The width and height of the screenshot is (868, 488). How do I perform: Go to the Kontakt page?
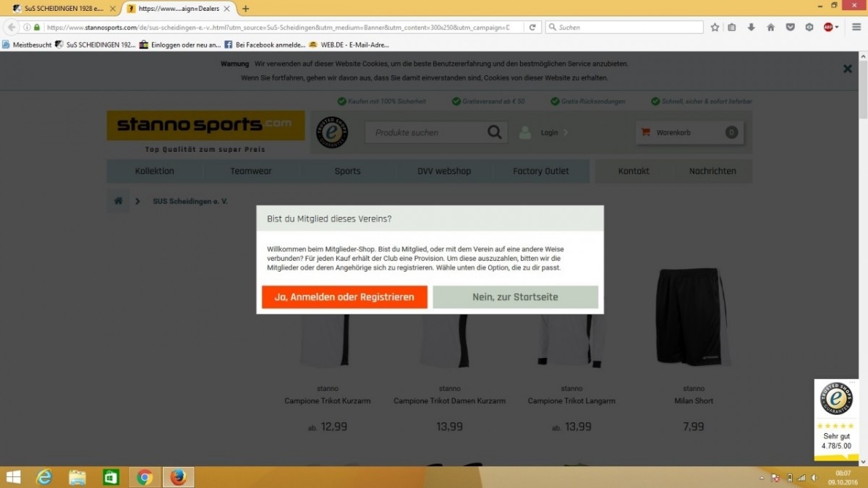point(634,171)
